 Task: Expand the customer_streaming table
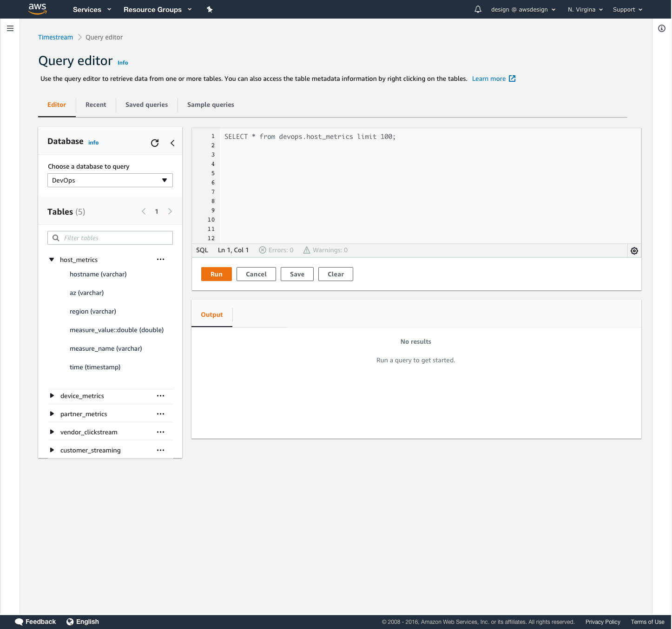click(52, 450)
